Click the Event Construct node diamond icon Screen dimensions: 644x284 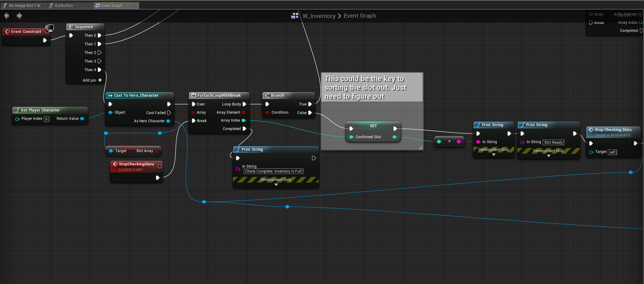coord(7,31)
